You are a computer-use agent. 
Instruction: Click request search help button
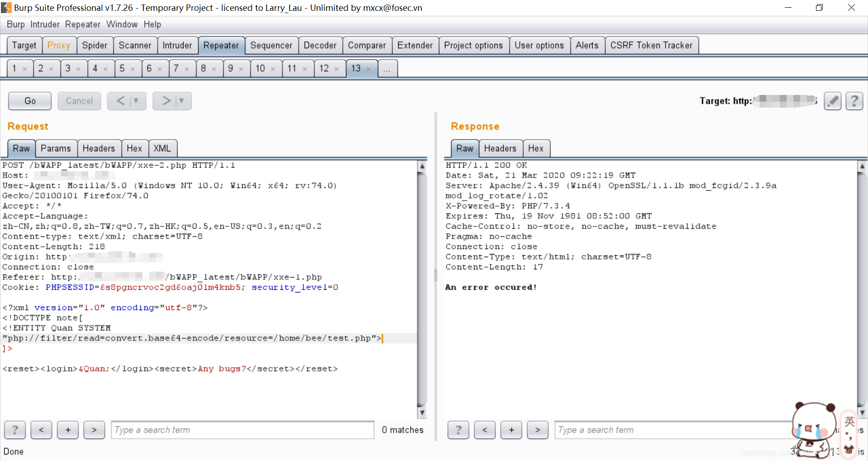point(15,430)
